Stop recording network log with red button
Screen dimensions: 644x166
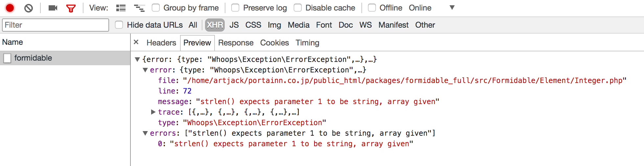click(x=10, y=8)
